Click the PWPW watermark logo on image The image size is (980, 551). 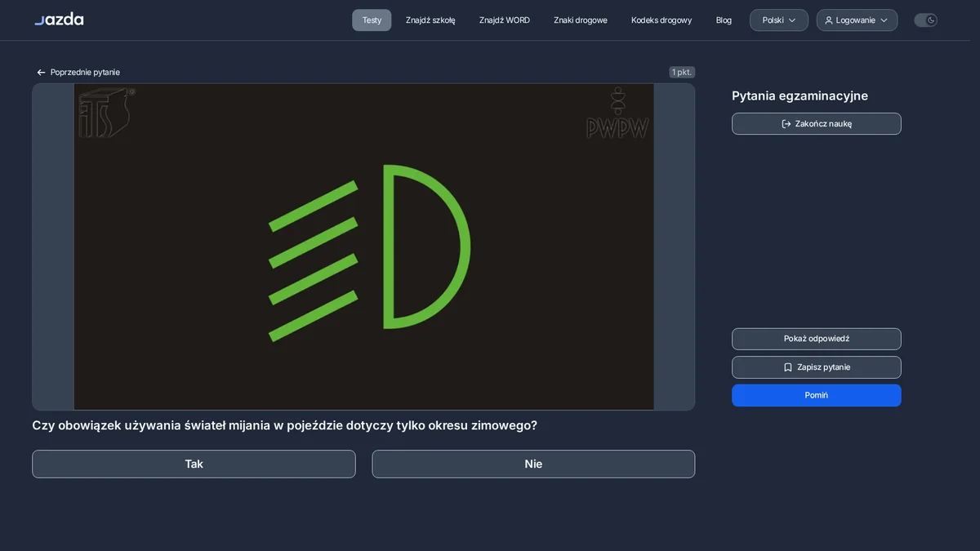(617, 113)
